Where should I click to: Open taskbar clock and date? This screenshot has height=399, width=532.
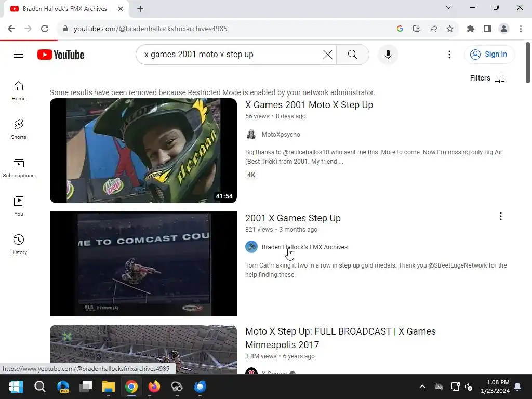point(495,387)
